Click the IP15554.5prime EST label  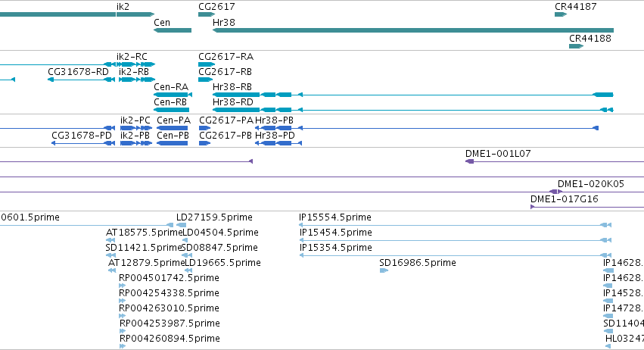click(335, 217)
